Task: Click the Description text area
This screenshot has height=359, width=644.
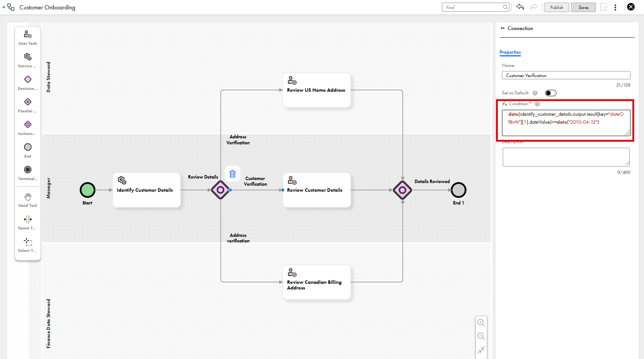Action: (x=566, y=157)
